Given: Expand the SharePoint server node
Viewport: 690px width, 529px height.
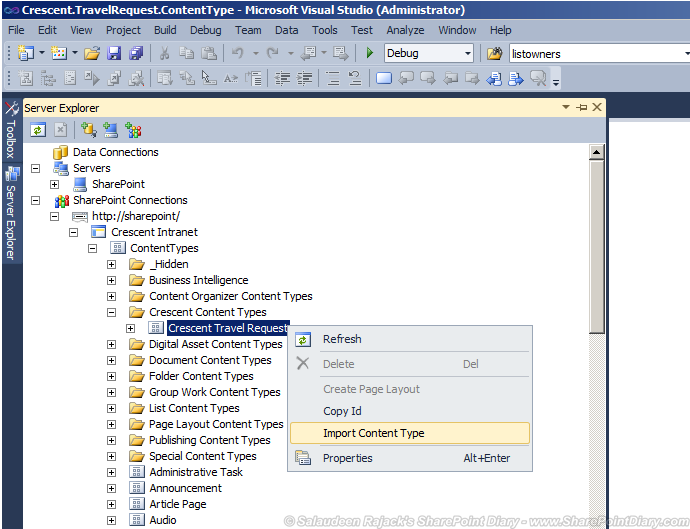Looking at the screenshot, I should coord(55,184).
